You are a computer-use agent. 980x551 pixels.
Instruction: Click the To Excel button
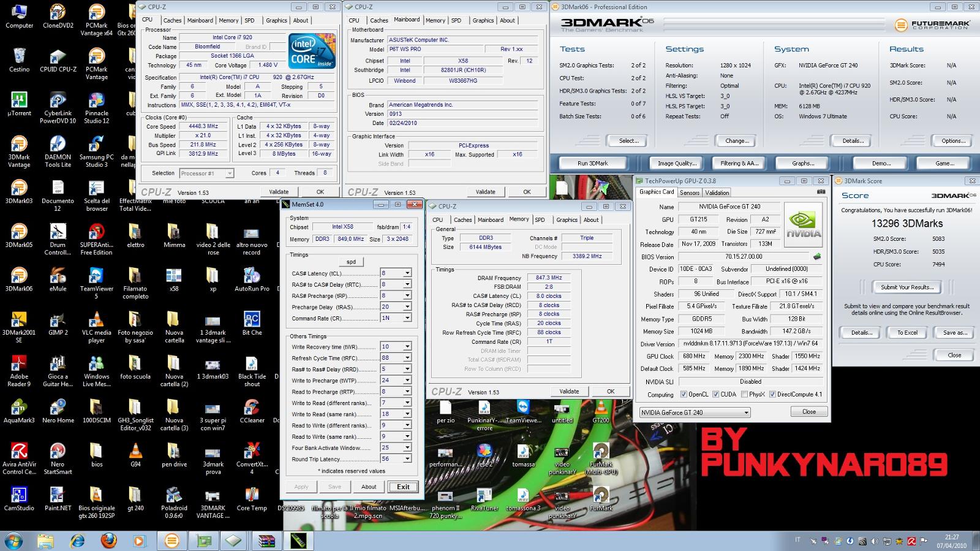pyautogui.click(x=907, y=333)
